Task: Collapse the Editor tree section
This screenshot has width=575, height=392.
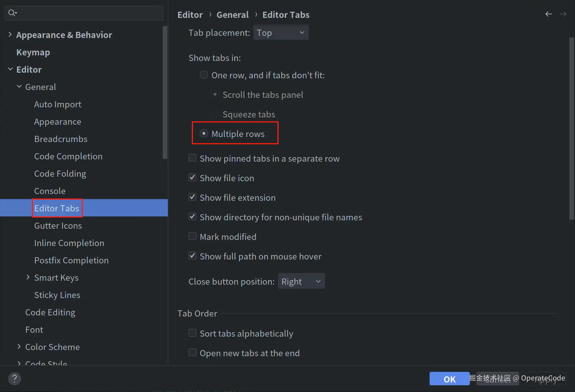Action: click(x=10, y=69)
